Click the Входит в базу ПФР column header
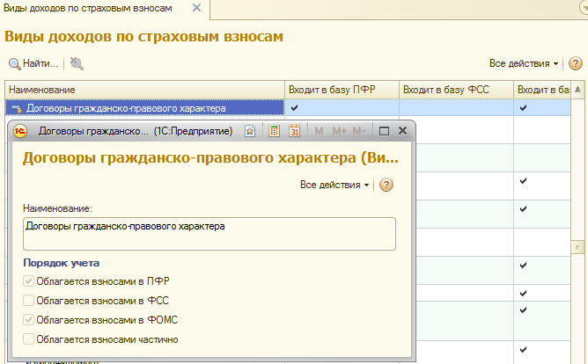 pos(342,90)
